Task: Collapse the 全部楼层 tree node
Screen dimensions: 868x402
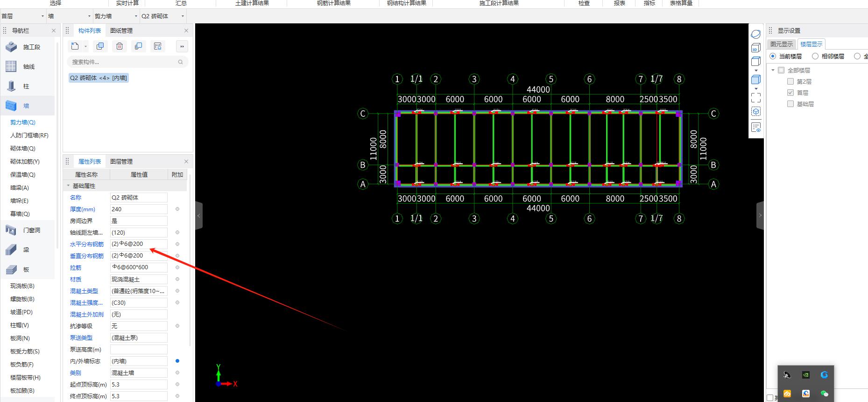Action: pyautogui.click(x=773, y=70)
